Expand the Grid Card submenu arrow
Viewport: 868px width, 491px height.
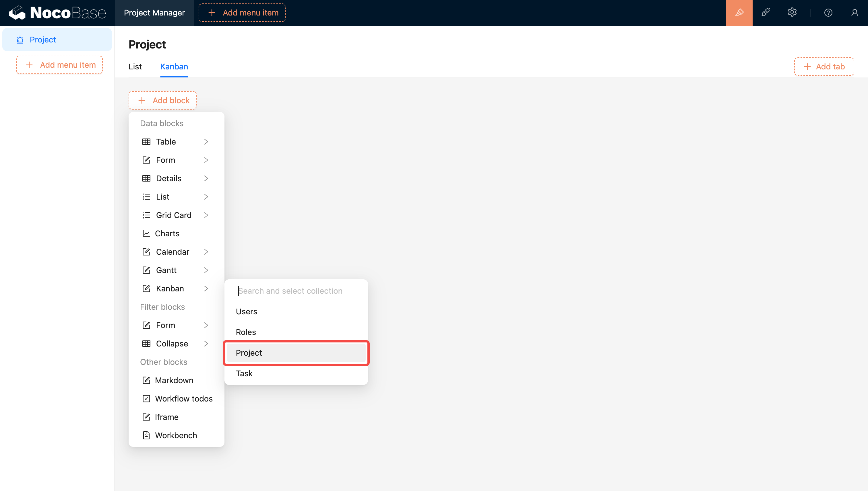pos(206,215)
